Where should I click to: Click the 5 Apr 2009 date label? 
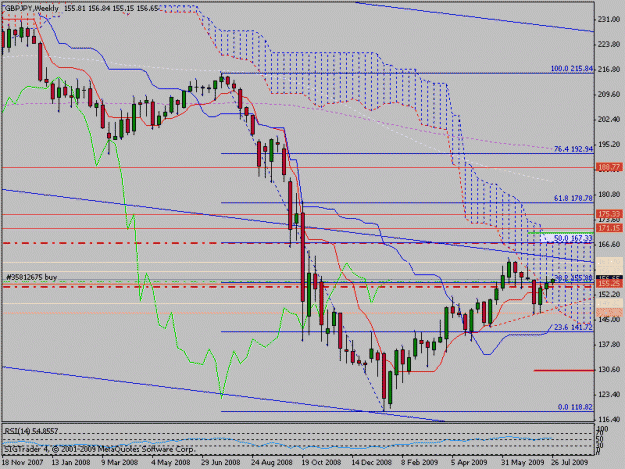469,463
